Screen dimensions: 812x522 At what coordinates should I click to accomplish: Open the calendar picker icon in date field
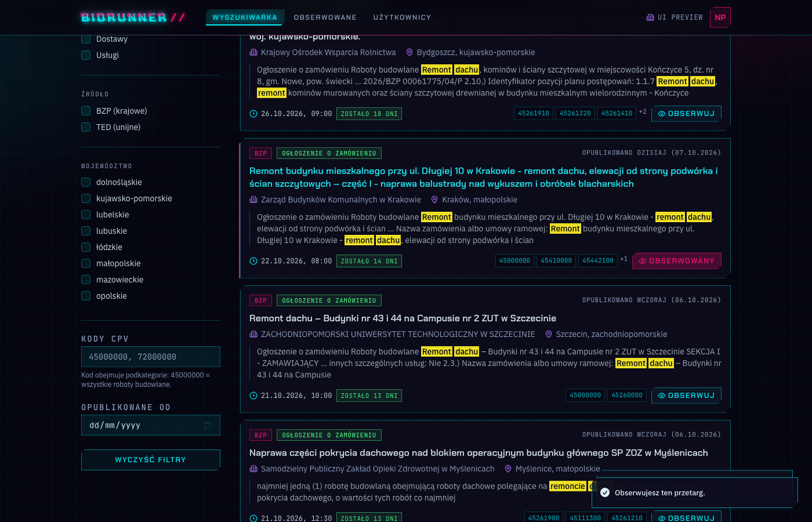[208, 425]
